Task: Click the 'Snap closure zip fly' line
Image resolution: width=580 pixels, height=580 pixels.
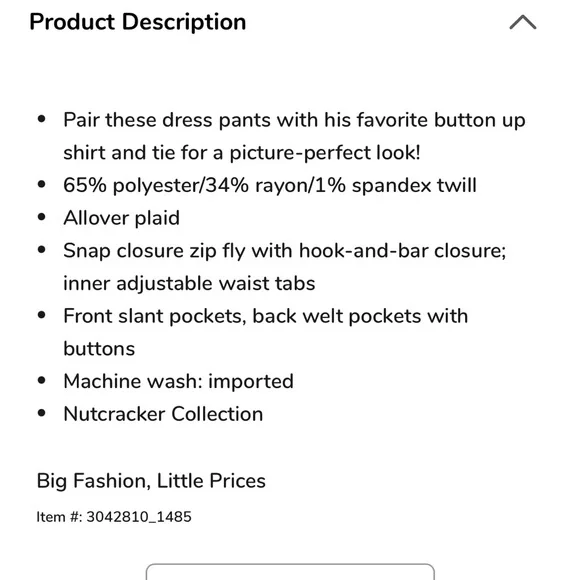Action: tap(285, 251)
